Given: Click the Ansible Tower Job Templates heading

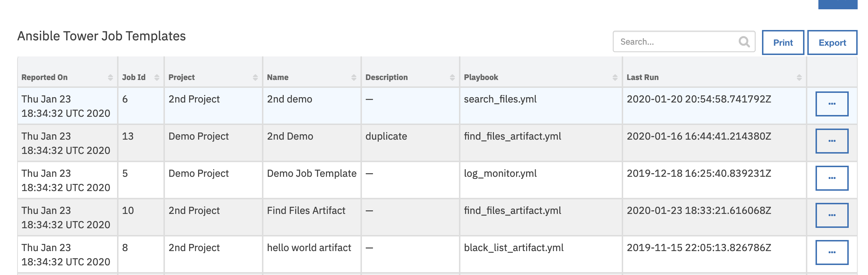Looking at the screenshot, I should coord(102,36).
